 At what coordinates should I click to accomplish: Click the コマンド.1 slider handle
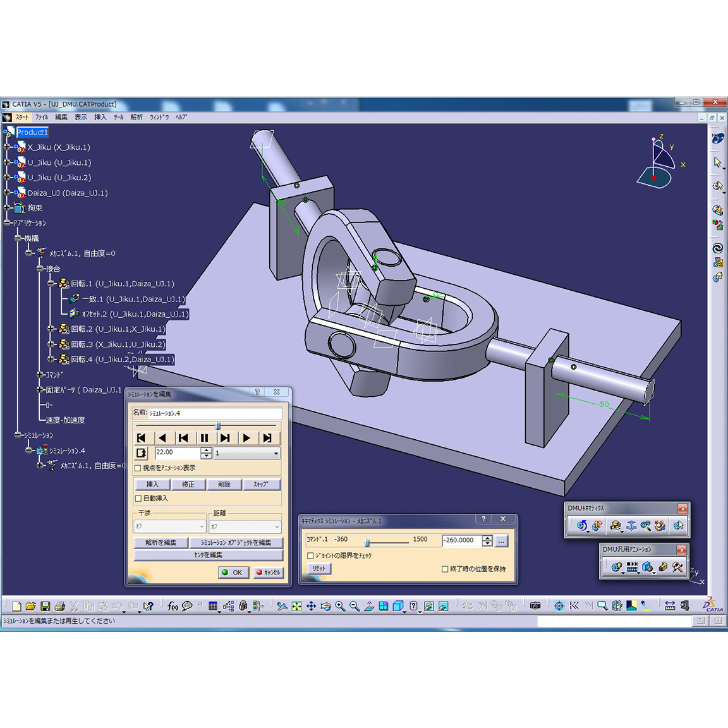point(367,542)
